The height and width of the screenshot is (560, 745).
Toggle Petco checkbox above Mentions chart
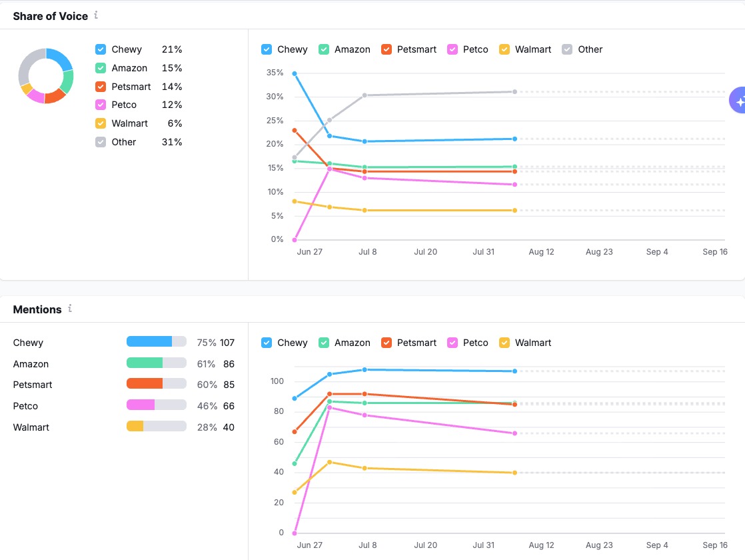point(452,343)
